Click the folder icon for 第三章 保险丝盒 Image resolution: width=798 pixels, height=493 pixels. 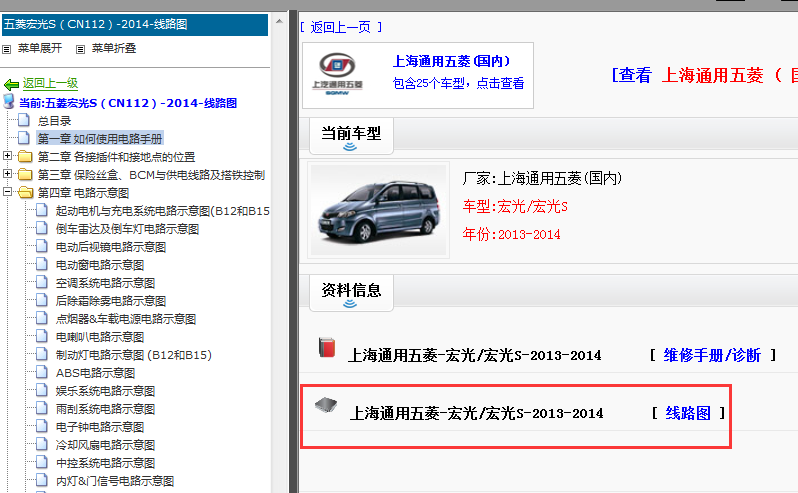[25, 175]
